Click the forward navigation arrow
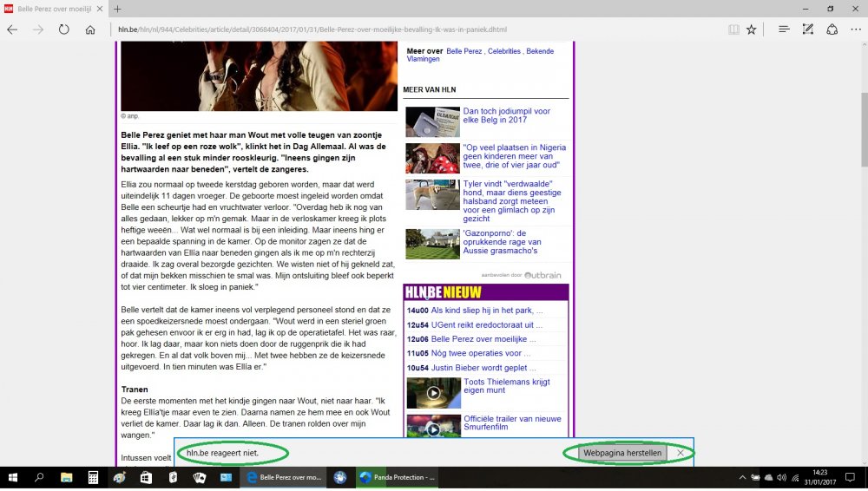Viewport: 868px width, 491px height. [38, 29]
